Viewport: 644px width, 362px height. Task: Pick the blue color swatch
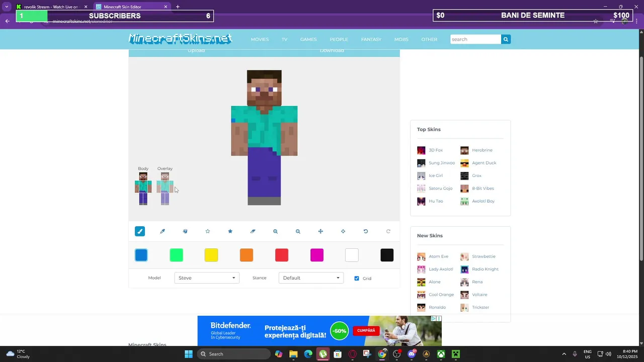tap(141, 255)
